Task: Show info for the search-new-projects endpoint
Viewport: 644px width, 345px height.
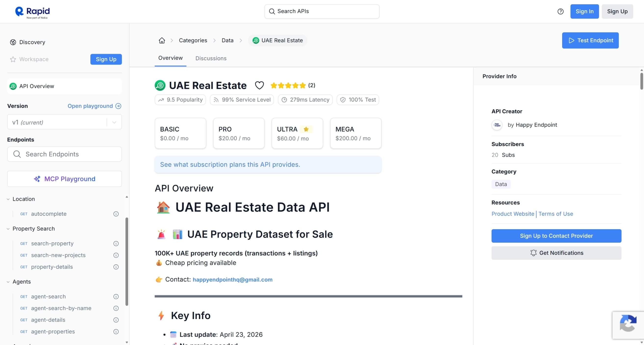Action: tap(116, 255)
